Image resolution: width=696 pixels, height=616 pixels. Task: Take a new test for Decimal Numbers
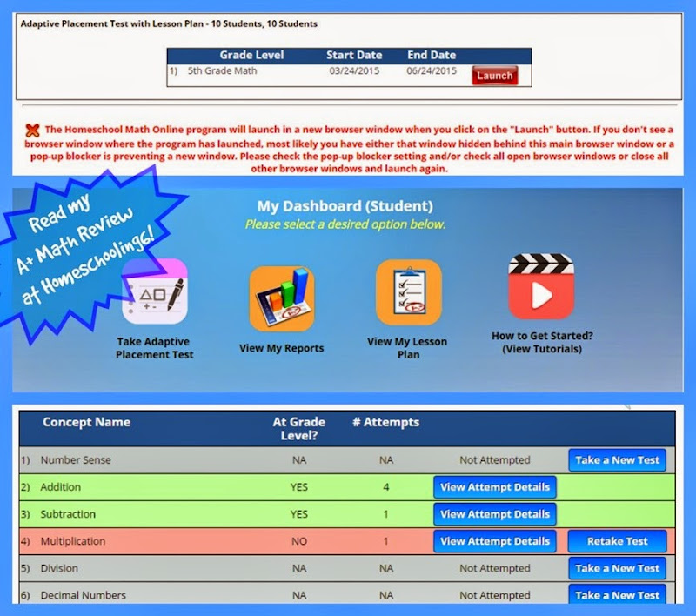(617, 594)
